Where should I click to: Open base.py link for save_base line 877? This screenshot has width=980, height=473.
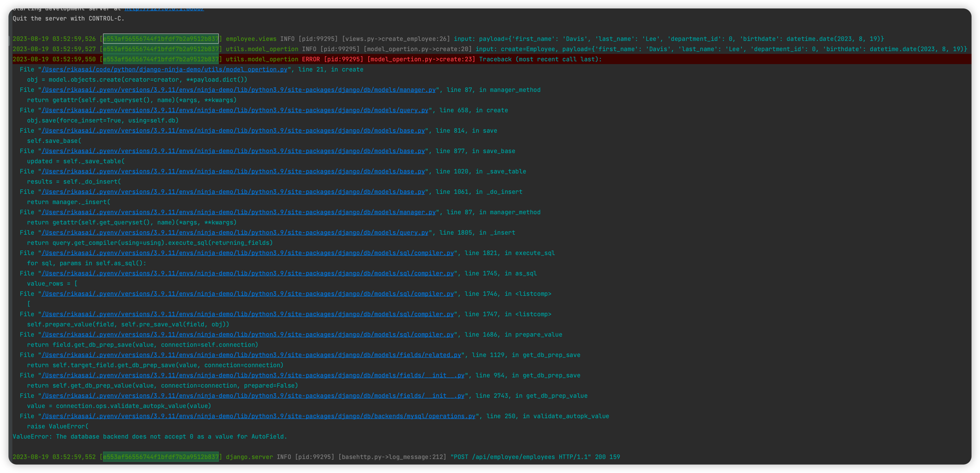(x=233, y=151)
